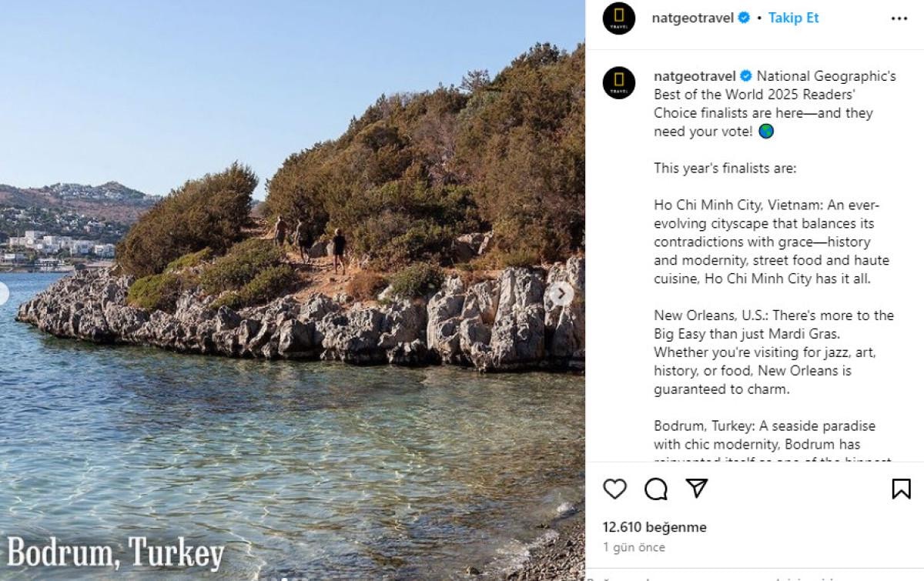
Task: Click the verified badge beside caption username
Action: [746, 76]
